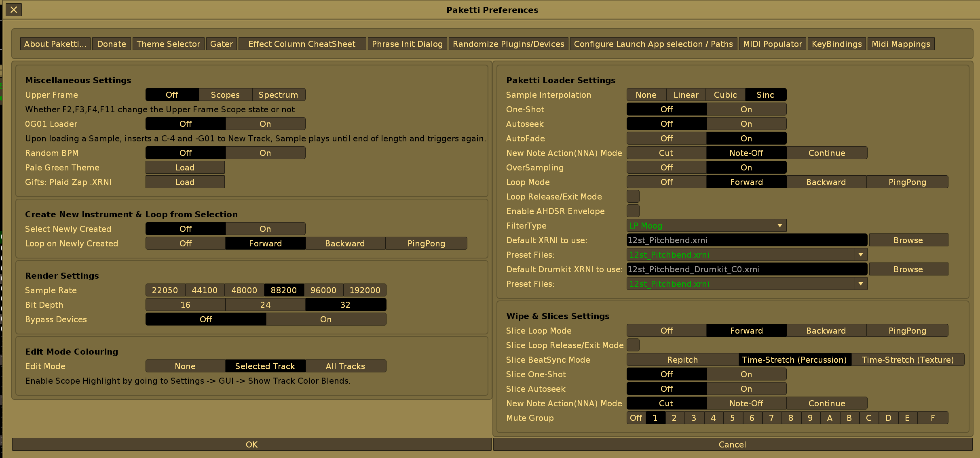Set Bit Depth to 24
Image resolution: width=980 pixels, height=458 pixels.
coord(265,305)
